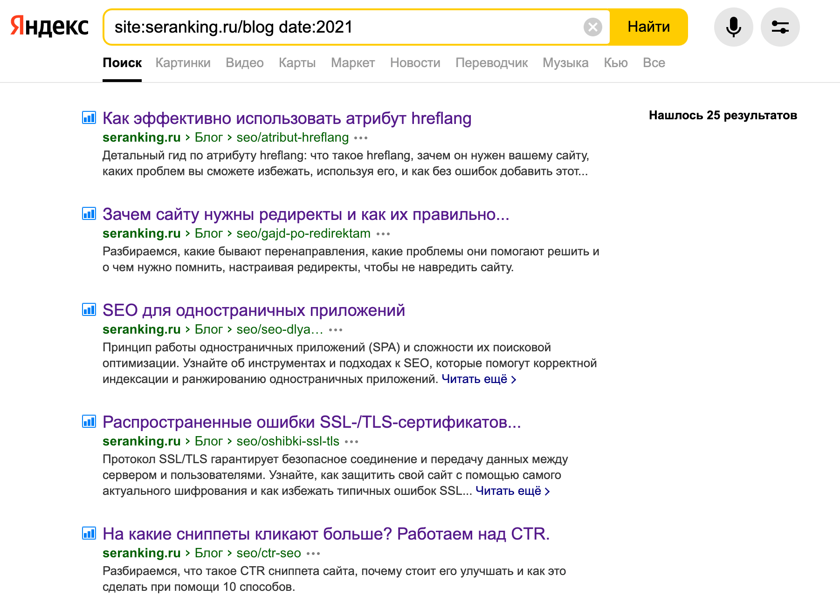Image resolution: width=840 pixels, height=616 pixels.
Task: Click seo/gajd-po-redirektam path link
Action: click(303, 233)
